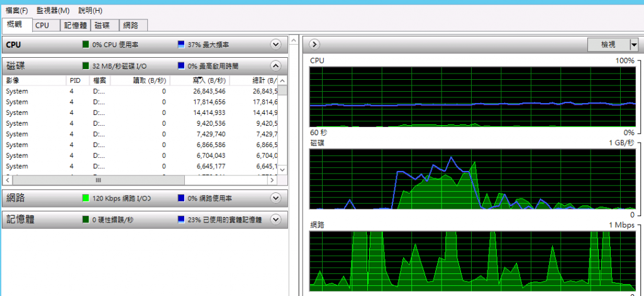Open the 監視器(M) menu

[53, 10]
